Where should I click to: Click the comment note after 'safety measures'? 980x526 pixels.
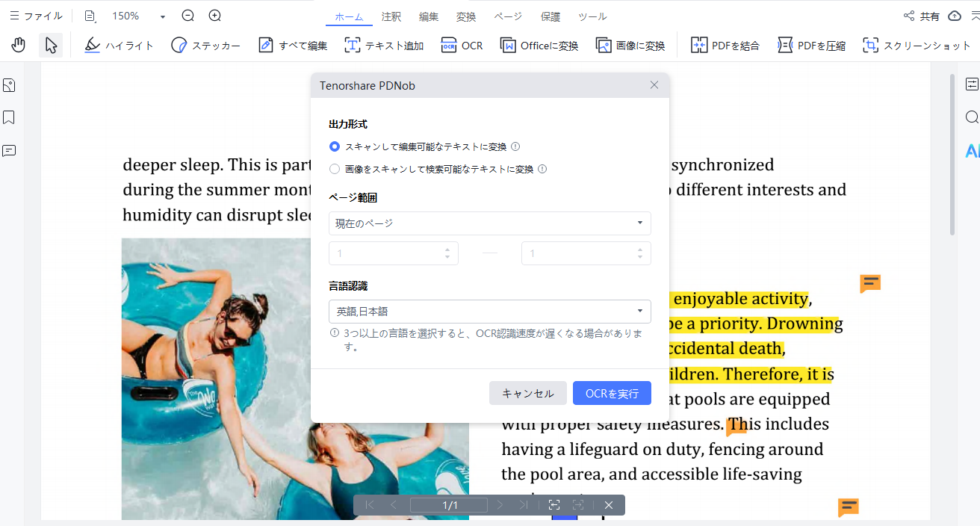click(736, 426)
